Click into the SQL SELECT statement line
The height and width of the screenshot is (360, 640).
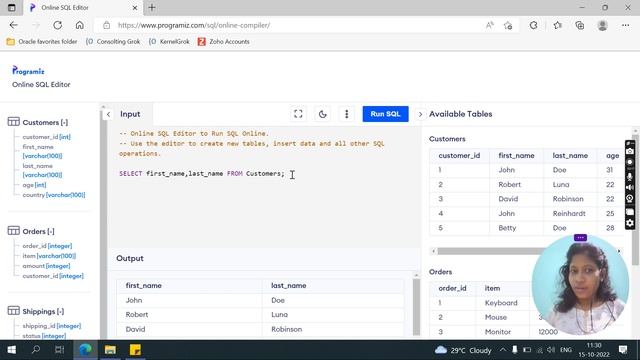pyautogui.click(x=202, y=173)
